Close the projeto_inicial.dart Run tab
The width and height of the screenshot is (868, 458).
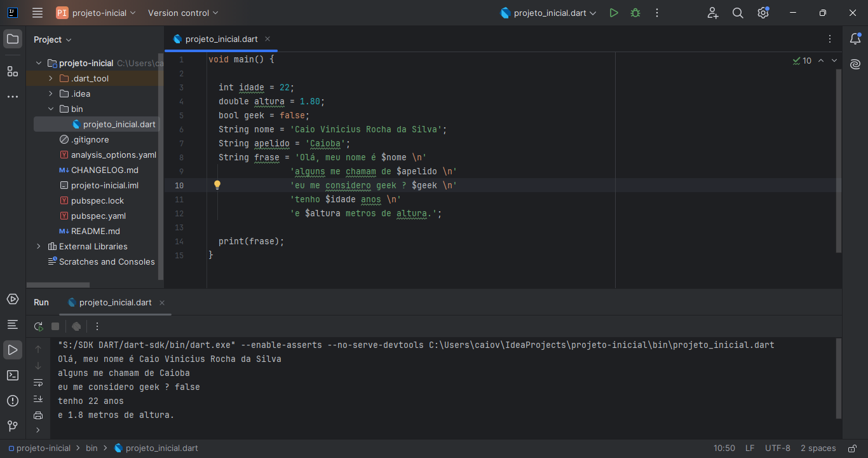pos(162,303)
